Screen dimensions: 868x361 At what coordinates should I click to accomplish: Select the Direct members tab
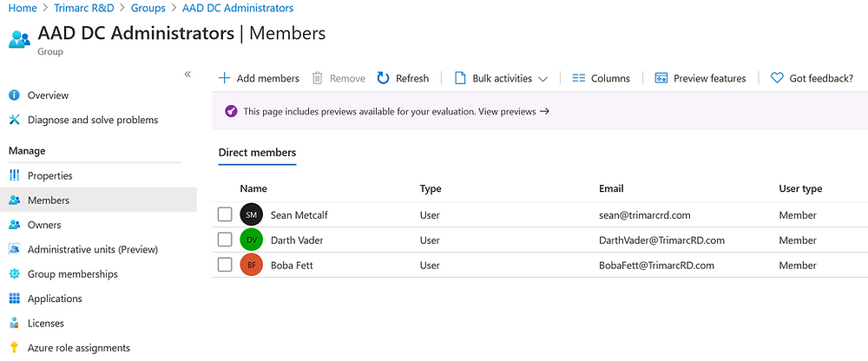click(x=258, y=153)
